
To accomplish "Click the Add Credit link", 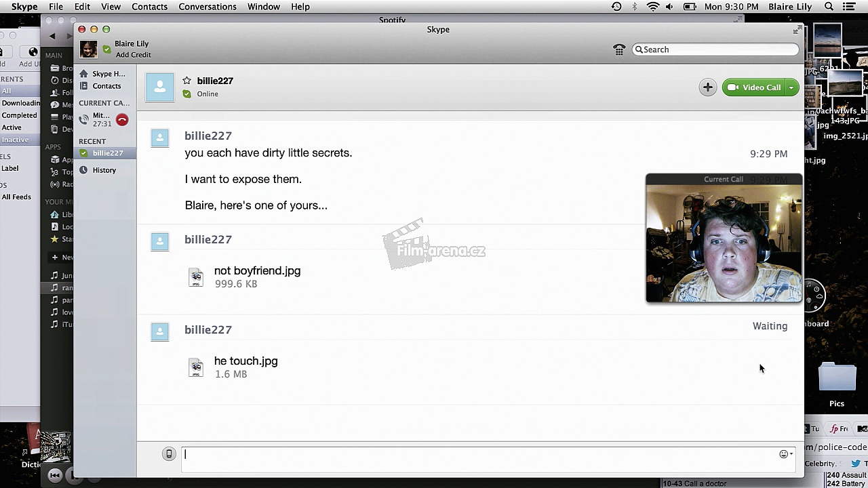I will [133, 55].
